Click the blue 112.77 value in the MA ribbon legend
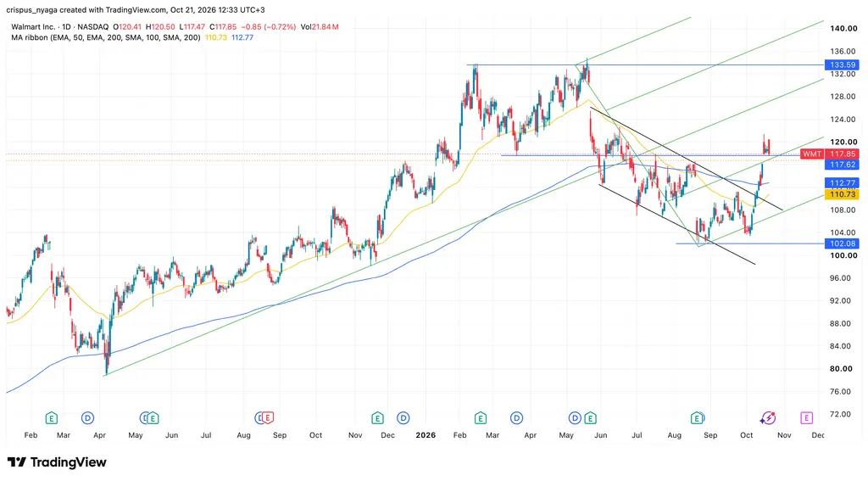This screenshot has height=481, width=868. click(242, 37)
